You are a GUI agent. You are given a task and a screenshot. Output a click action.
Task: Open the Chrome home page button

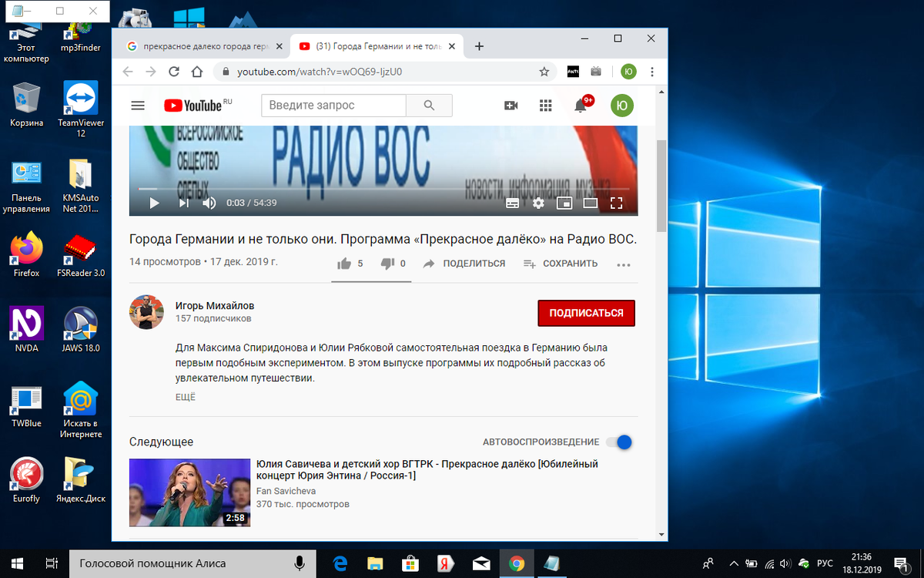(197, 72)
